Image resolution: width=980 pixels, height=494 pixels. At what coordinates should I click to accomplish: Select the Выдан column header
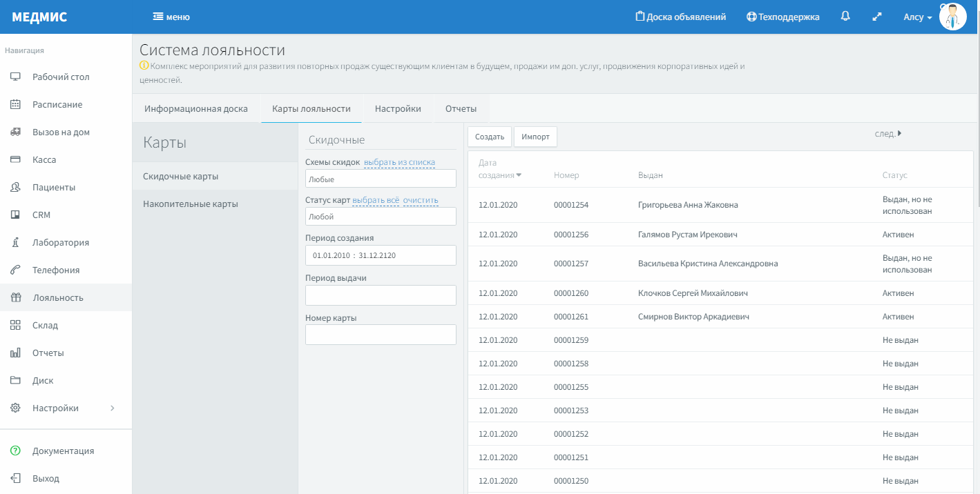coord(651,175)
